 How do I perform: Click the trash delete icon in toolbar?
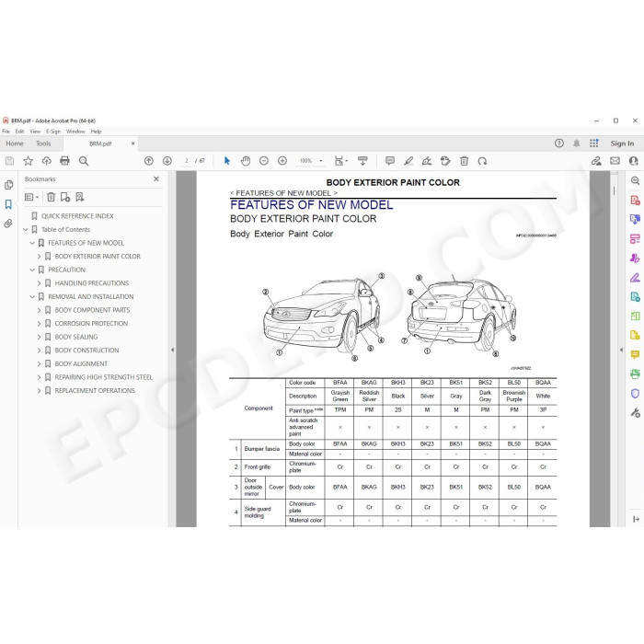(x=464, y=161)
